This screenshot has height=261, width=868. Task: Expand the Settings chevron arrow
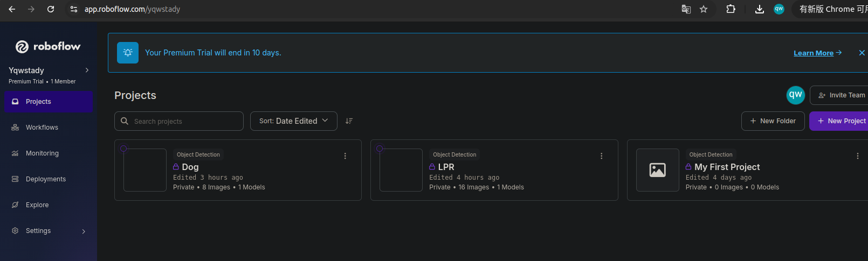point(84,231)
